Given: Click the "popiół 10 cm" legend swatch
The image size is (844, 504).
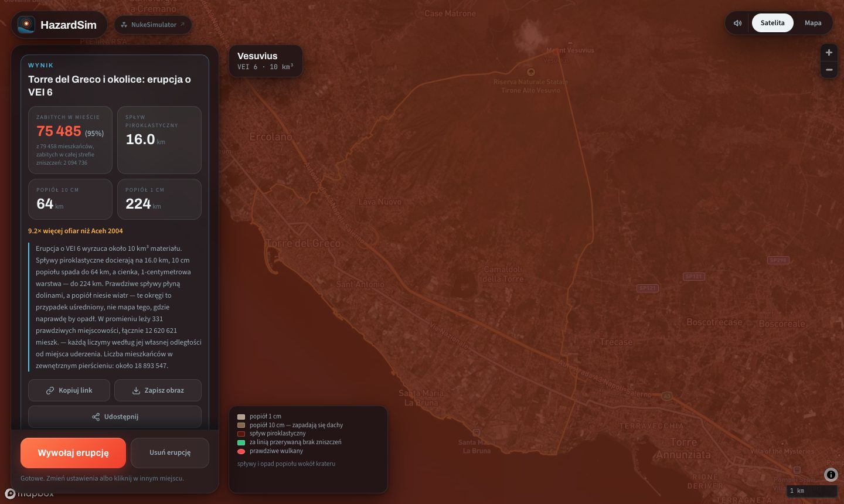Looking at the screenshot, I should (241, 425).
